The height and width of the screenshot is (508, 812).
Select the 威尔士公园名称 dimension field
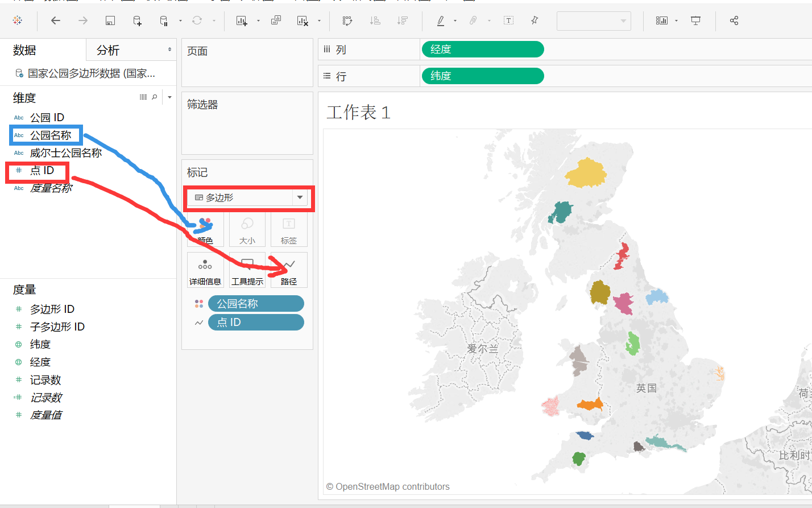pos(66,152)
